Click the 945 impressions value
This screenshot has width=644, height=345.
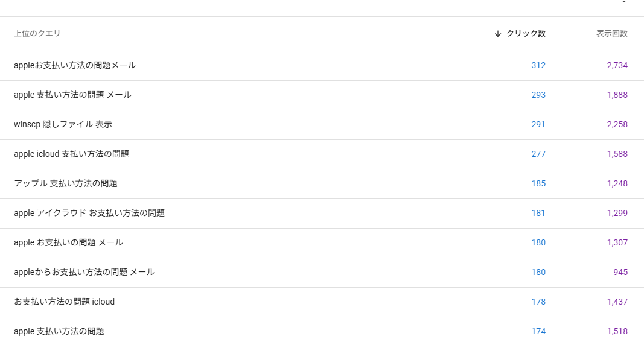[x=620, y=272]
